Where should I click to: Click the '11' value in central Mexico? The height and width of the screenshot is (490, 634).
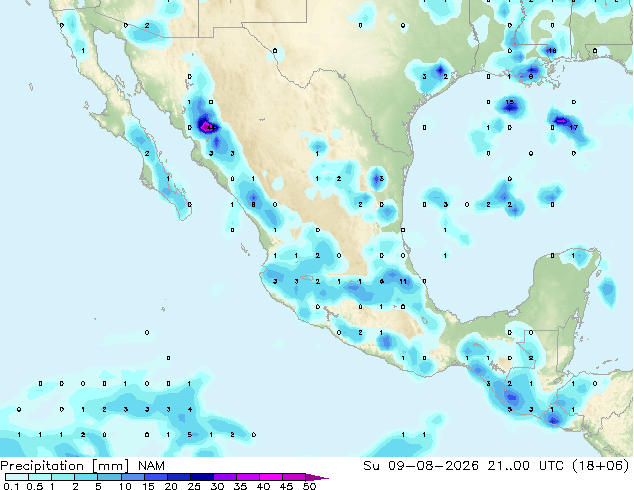pos(403,281)
